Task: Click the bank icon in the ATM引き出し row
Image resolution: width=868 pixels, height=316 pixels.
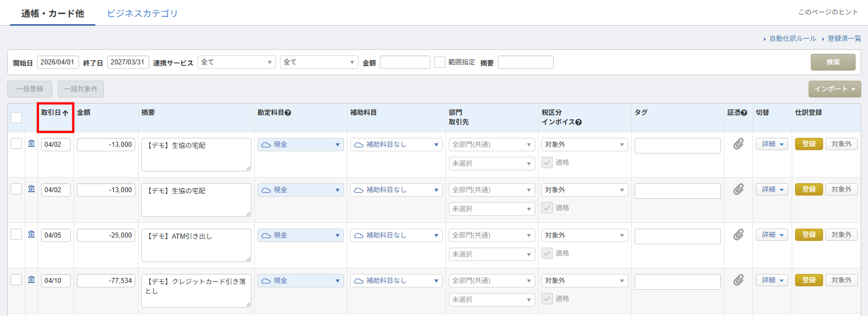Action: [31, 234]
